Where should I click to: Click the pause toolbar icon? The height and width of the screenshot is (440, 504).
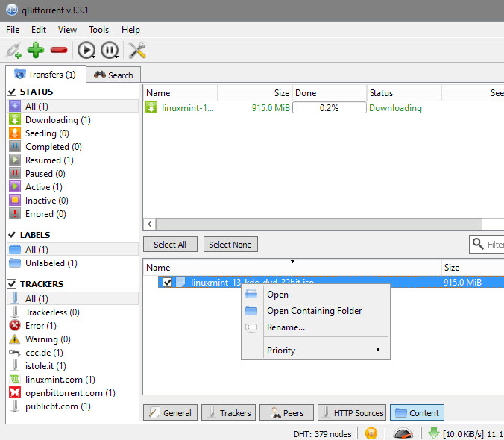click(x=110, y=51)
